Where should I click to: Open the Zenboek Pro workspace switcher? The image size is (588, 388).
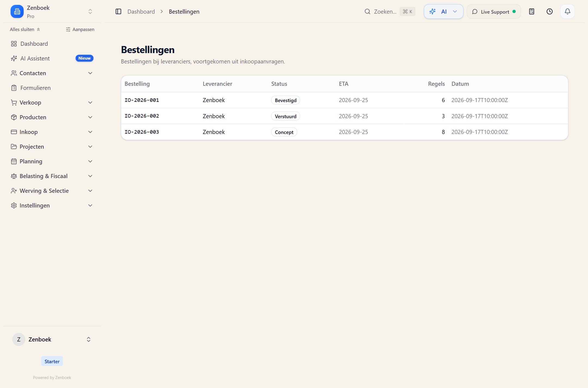pos(52,11)
